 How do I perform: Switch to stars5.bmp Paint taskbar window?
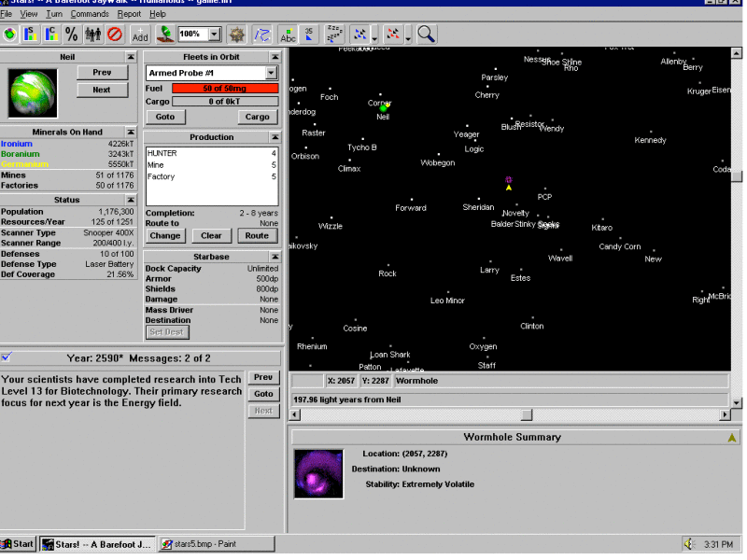[217, 544]
